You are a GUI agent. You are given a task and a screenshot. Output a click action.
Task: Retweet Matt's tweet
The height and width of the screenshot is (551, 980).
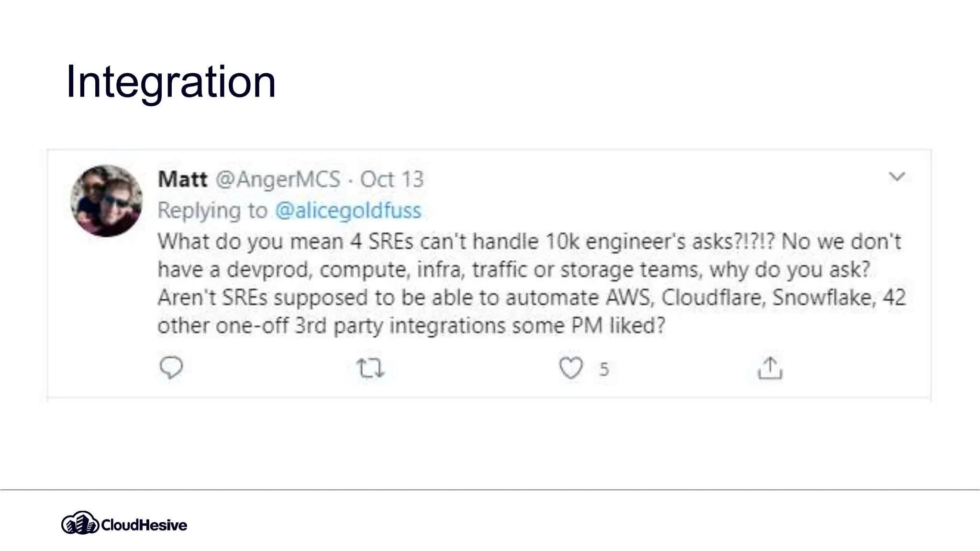[x=370, y=368]
